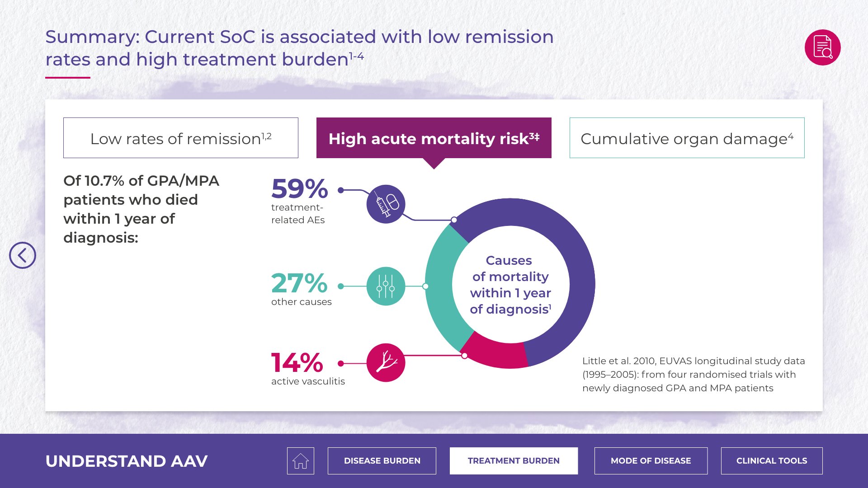Open the references document search icon
868x488 pixels.
pyautogui.click(x=822, y=47)
